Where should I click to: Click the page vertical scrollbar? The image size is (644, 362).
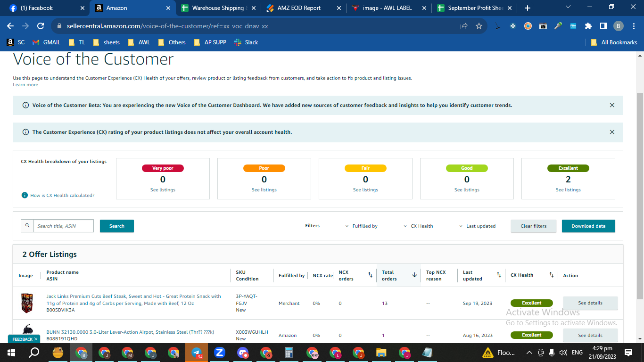[640, 196]
